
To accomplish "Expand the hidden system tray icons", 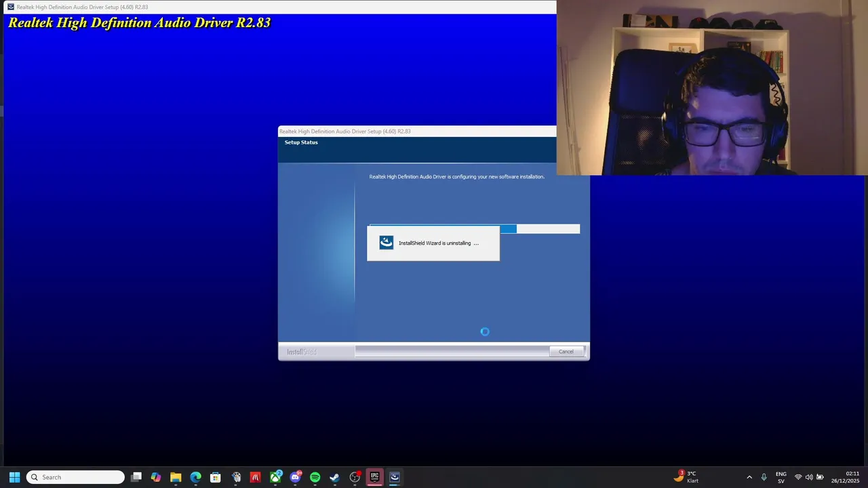I will pos(749,477).
